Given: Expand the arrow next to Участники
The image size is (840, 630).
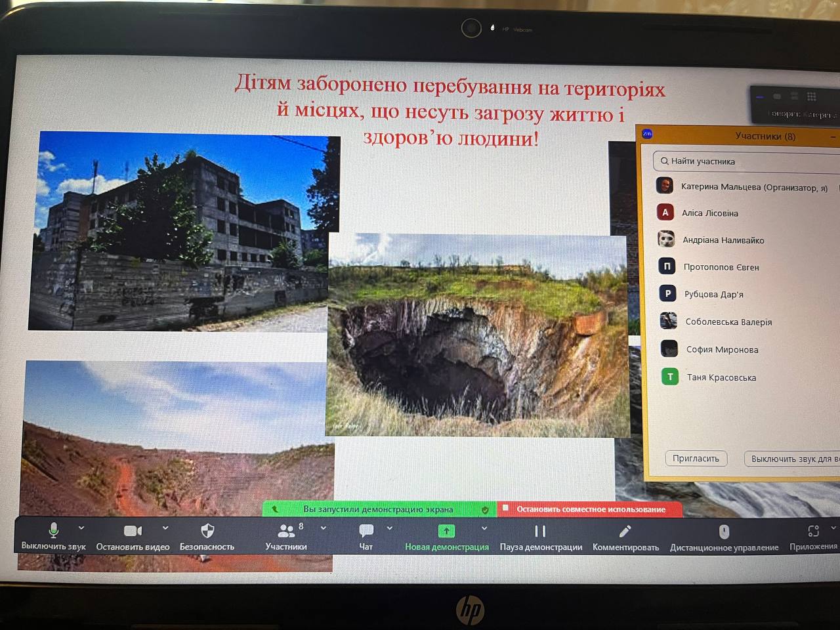Looking at the screenshot, I should coord(324,528).
